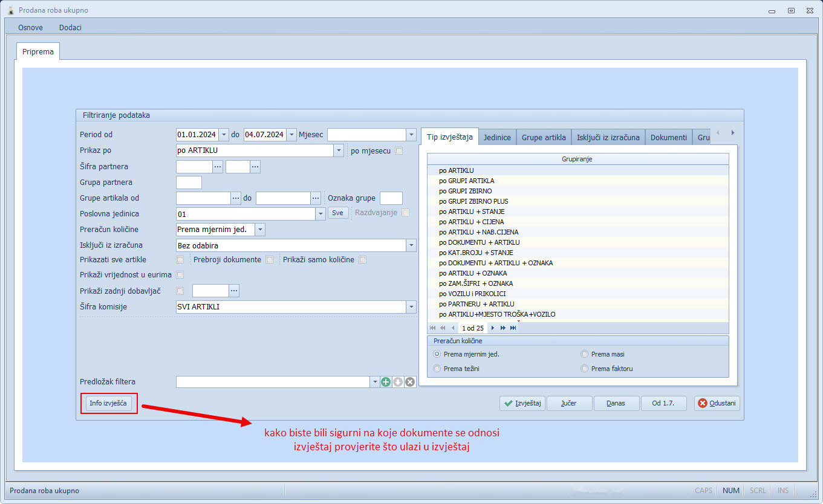Open the Dodaci menu
Image resolution: width=823 pixels, height=504 pixels.
(70, 27)
